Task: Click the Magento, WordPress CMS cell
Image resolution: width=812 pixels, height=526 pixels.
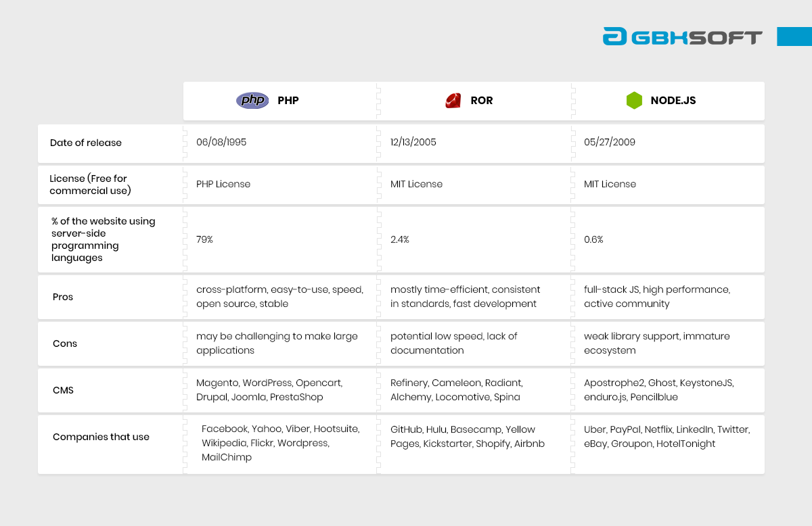Action: 269,390
